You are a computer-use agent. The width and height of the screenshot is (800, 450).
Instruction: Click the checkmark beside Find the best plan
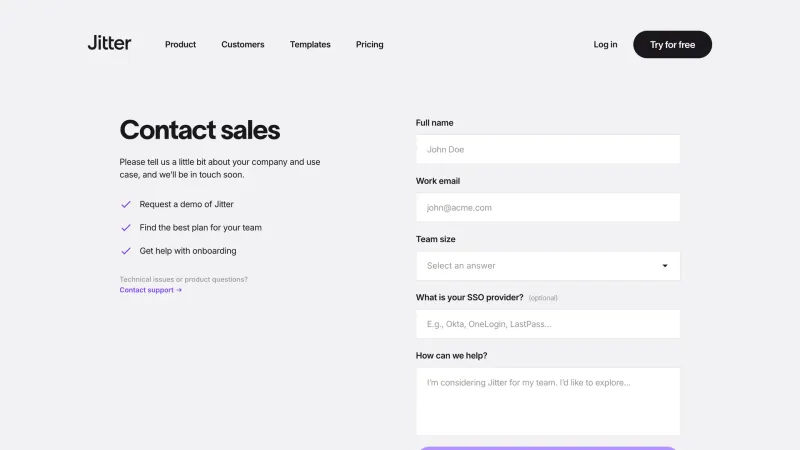pos(126,228)
